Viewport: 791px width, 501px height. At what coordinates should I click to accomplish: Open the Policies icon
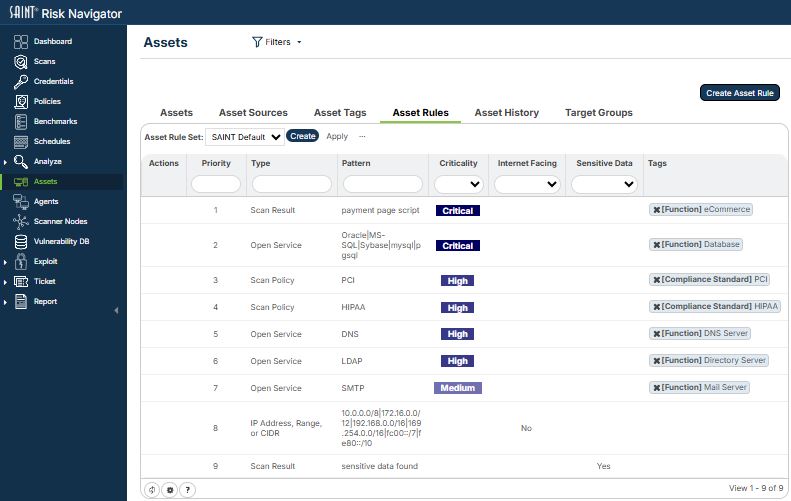(21, 101)
